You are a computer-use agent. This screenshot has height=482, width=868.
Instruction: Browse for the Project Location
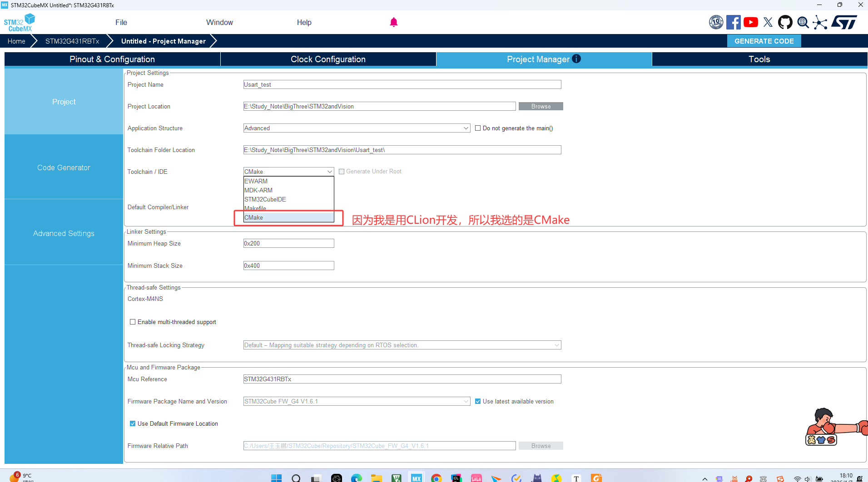click(541, 106)
